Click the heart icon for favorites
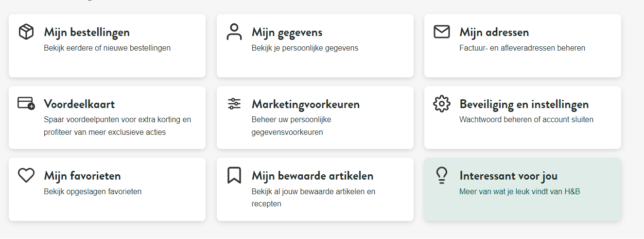The image size is (644, 239). pos(26,175)
